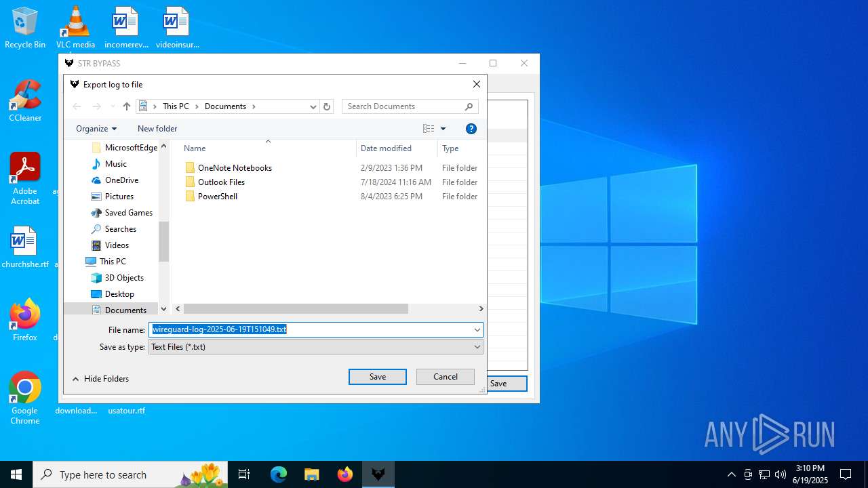Select Saved Games in navigation tree

pos(122,213)
